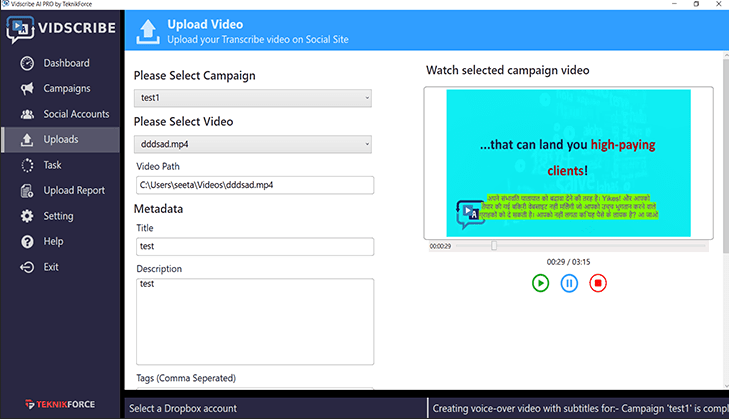Click the Exit arrow icon
This screenshot has height=419, width=729.
point(27,267)
